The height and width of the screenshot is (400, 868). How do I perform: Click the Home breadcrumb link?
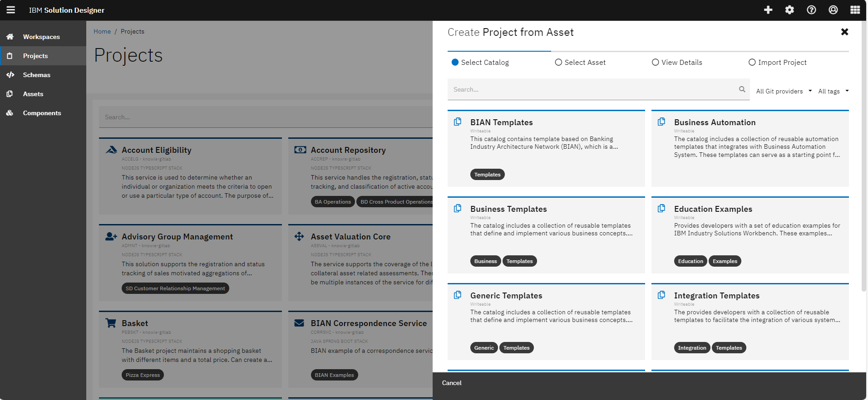102,31
